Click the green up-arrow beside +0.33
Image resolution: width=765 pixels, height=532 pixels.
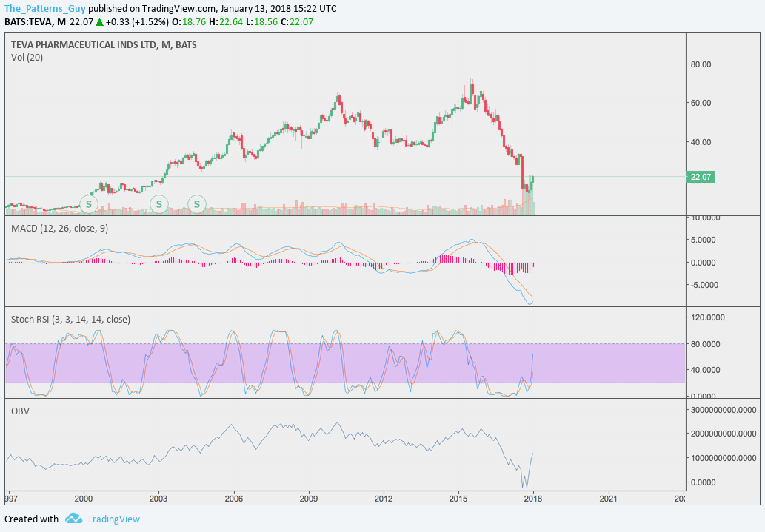click(x=99, y=22)
